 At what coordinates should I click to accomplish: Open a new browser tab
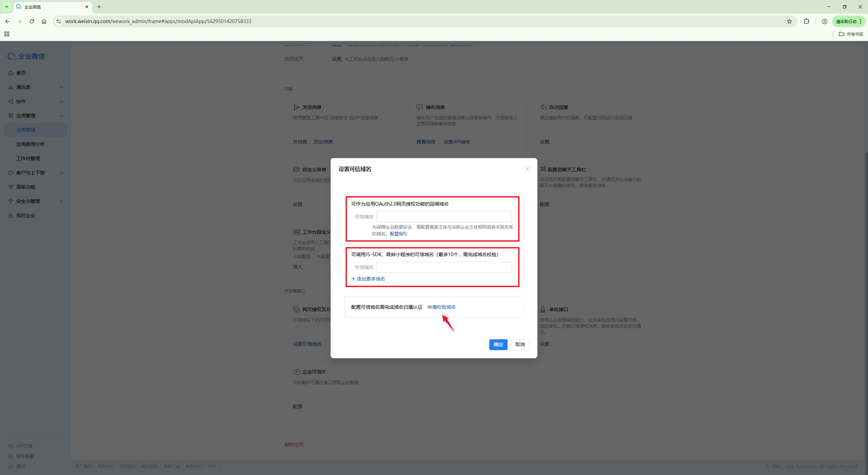point(99,7)
